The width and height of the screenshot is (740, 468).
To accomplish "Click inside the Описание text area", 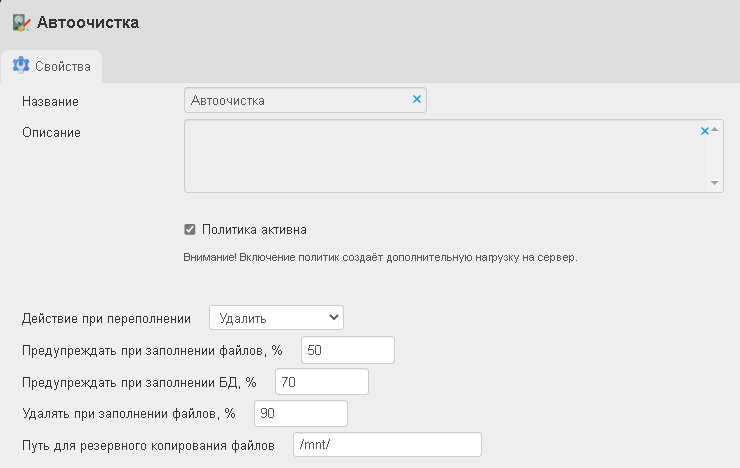I will [440, 156].
